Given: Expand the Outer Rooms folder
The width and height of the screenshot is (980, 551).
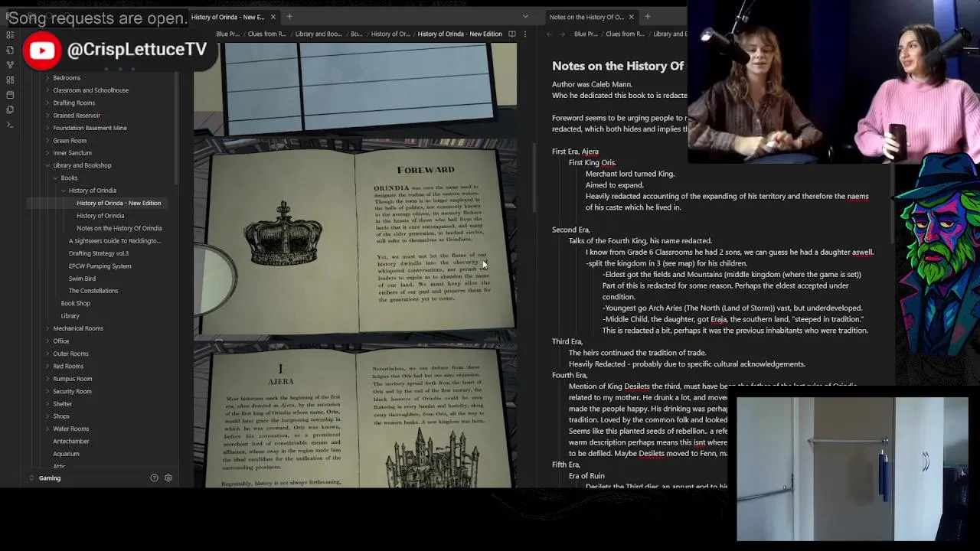Looking at the screenshot, I should (x=47, y=354).
